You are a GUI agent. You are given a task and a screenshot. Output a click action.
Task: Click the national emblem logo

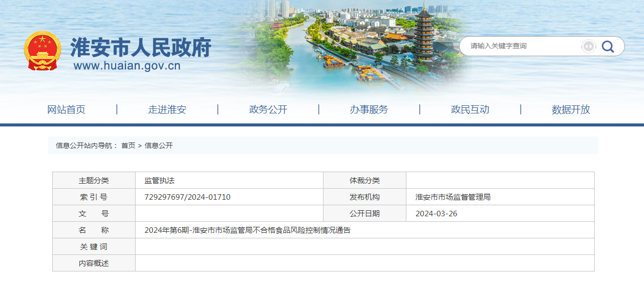pos(43,51)
